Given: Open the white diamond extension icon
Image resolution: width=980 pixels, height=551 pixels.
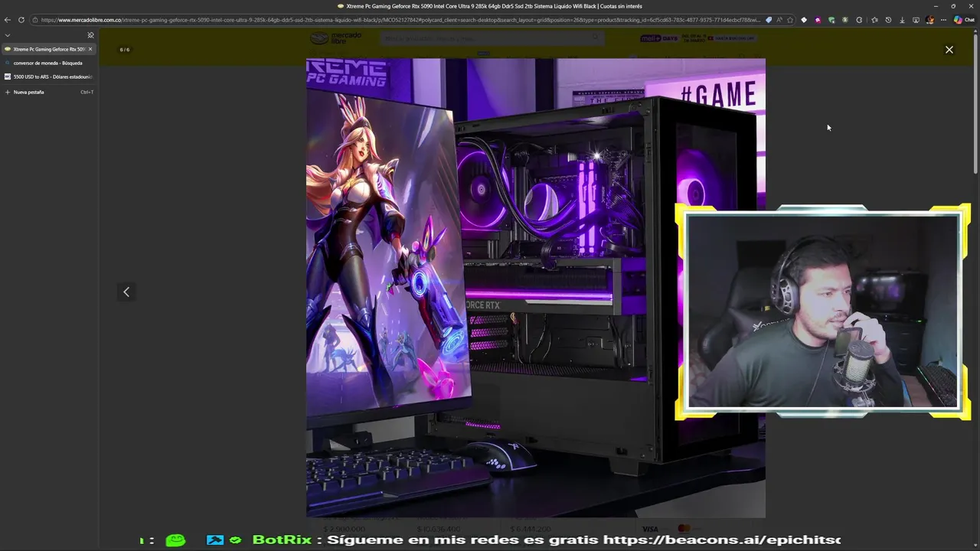Looking at the screenshot, I should pos(804,20).
